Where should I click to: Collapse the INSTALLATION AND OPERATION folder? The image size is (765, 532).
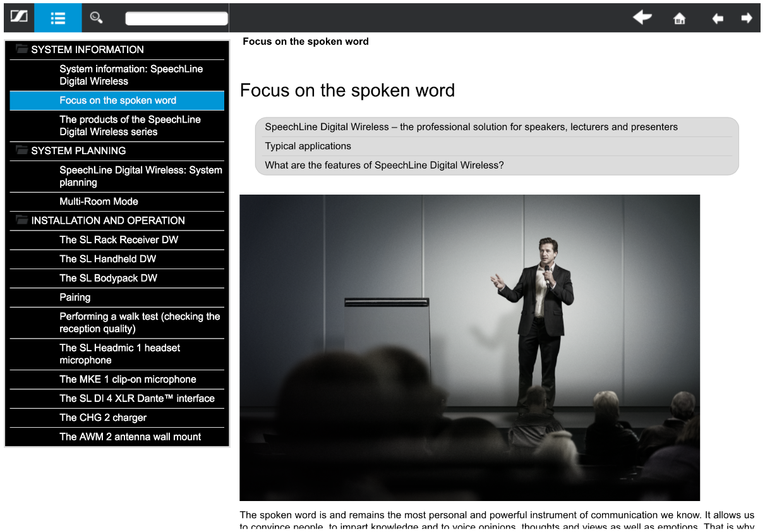click(x=23, y=220)
